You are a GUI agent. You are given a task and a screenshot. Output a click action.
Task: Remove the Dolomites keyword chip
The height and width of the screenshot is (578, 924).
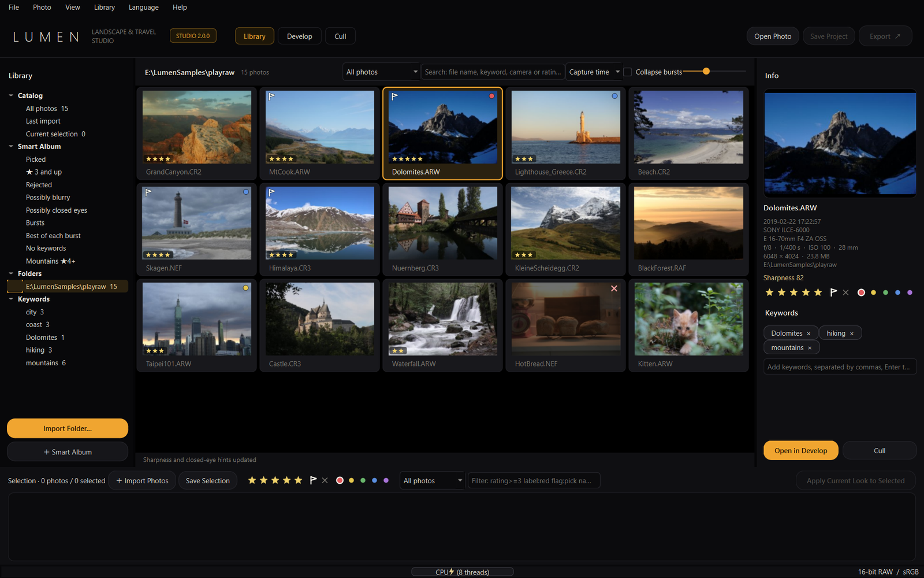click(x=808, y=334)
